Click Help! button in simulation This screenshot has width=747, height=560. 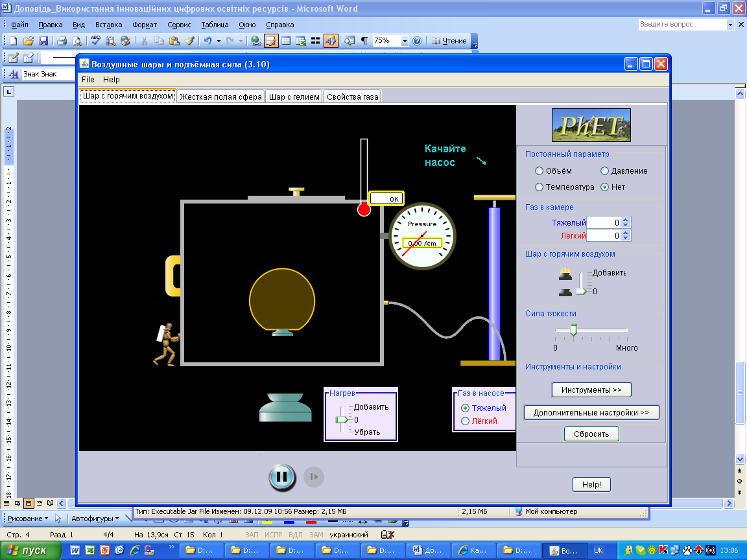[591, 485]
